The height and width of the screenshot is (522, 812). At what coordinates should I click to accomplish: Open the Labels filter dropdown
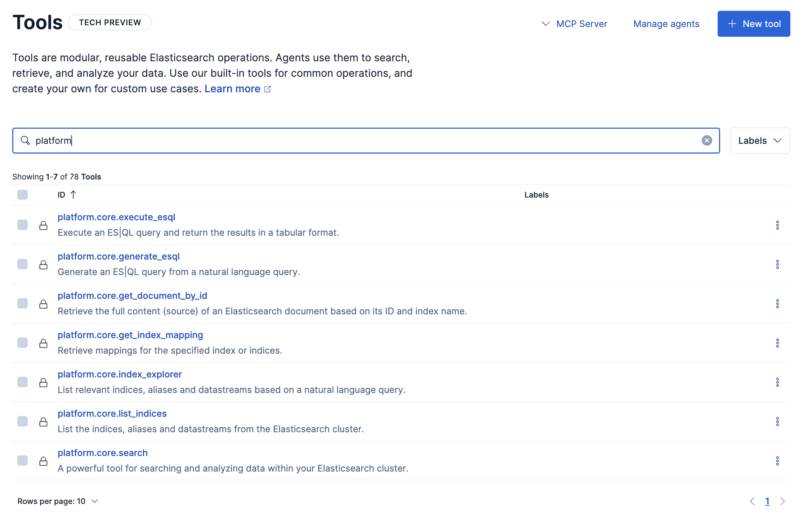[760, 141]
